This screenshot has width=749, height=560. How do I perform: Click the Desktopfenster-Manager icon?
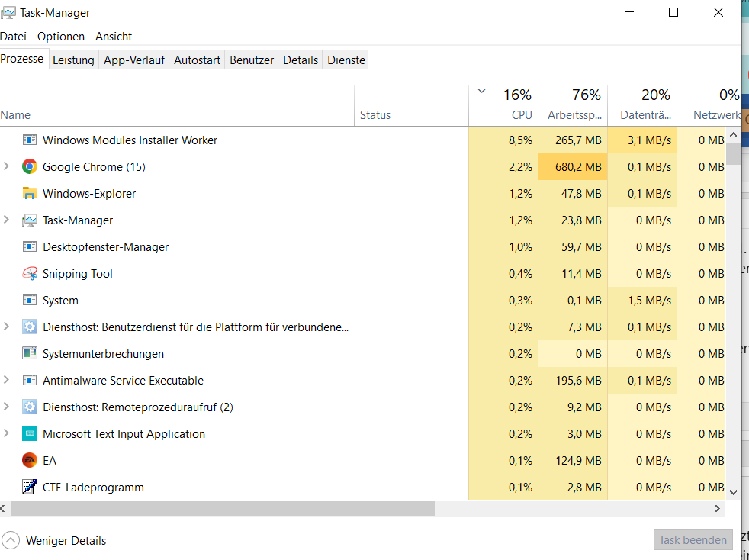[30, 247]
